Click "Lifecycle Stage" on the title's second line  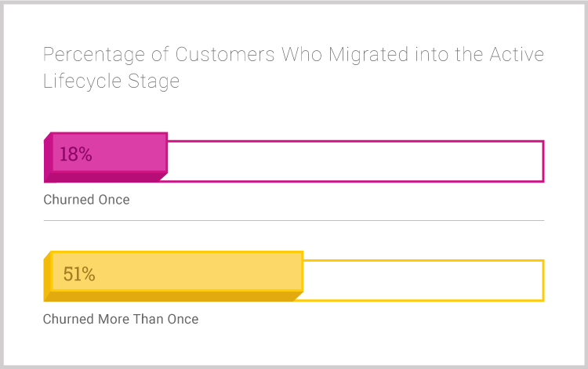(x=111, y=81)
